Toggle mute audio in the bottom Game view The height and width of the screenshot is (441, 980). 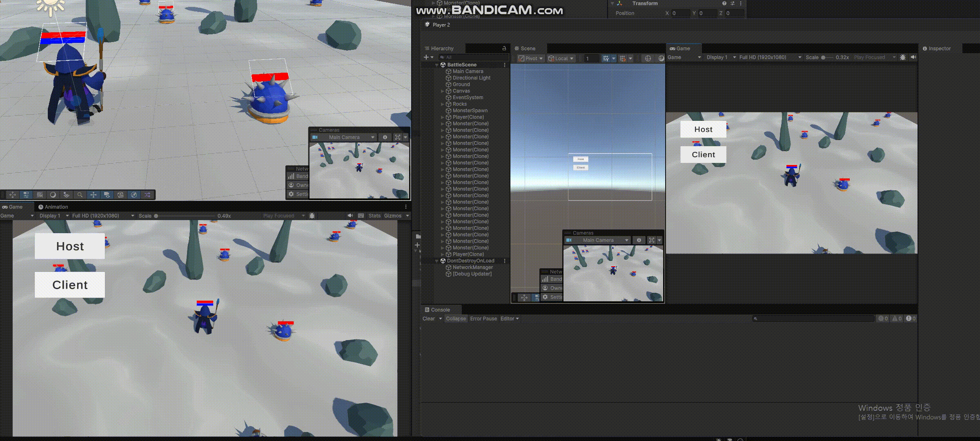(350, 216)
